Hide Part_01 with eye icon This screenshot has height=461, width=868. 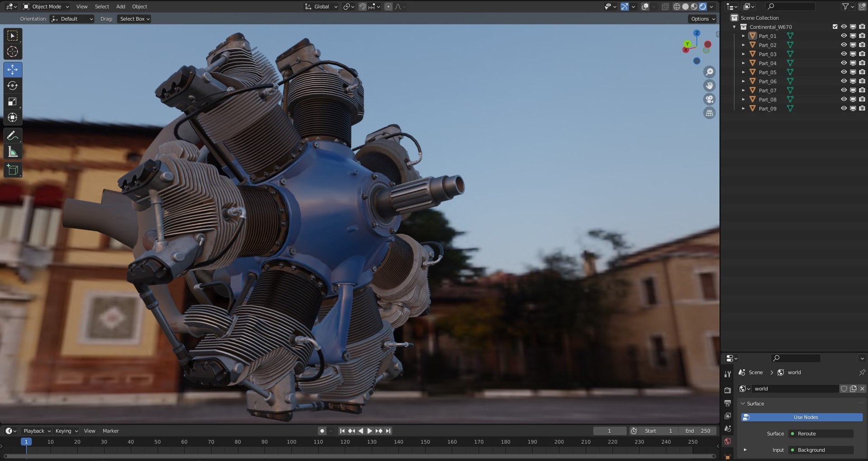[x=844, y=36]
